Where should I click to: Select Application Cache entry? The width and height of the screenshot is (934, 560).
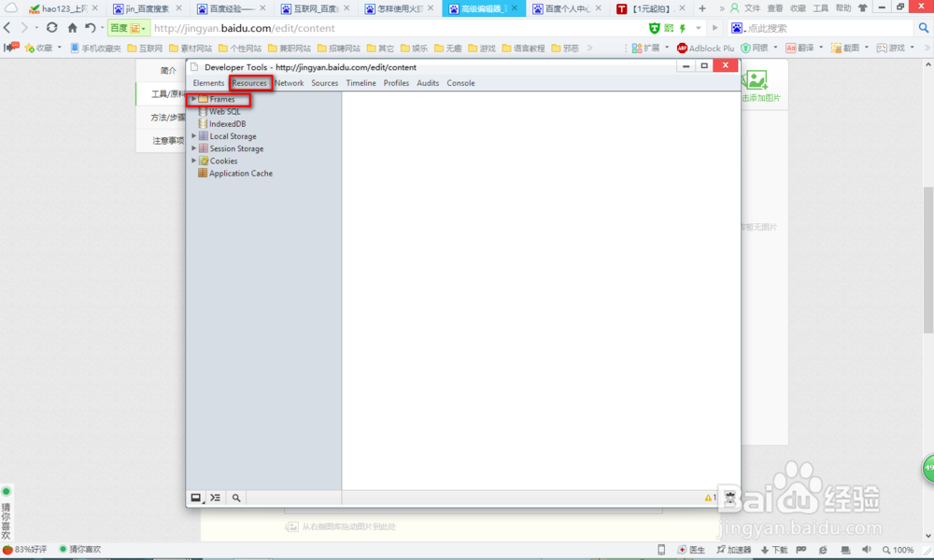(x=235, y=174)
